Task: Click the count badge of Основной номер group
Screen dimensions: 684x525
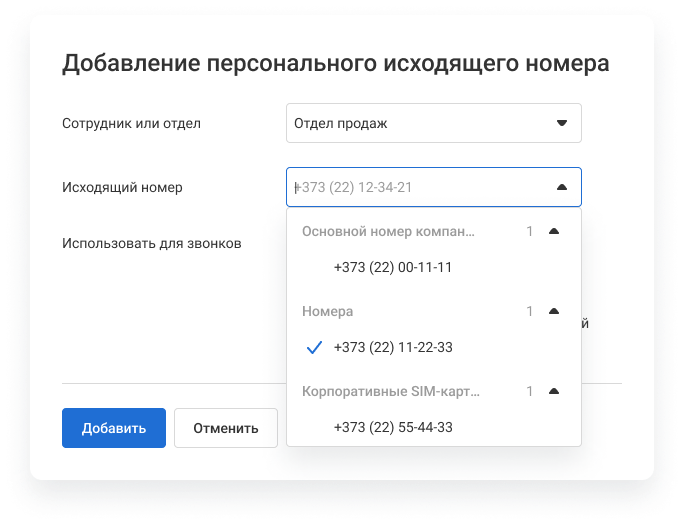Action: [530, 232]
